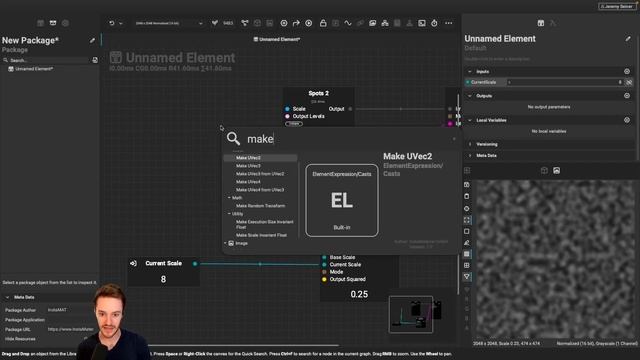This screenshot has height=360, width=640.
Task: Expand the Versioning section
Action: [469, 144]
